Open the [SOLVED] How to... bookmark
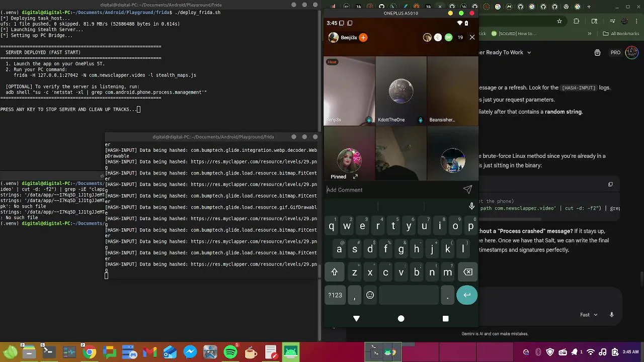 [x=513, y=34]
